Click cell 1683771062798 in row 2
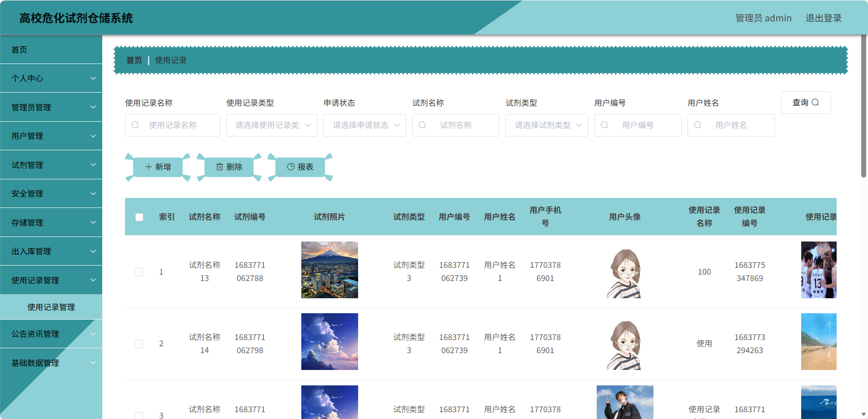This screenshot has height=419, width=868. 250,344
